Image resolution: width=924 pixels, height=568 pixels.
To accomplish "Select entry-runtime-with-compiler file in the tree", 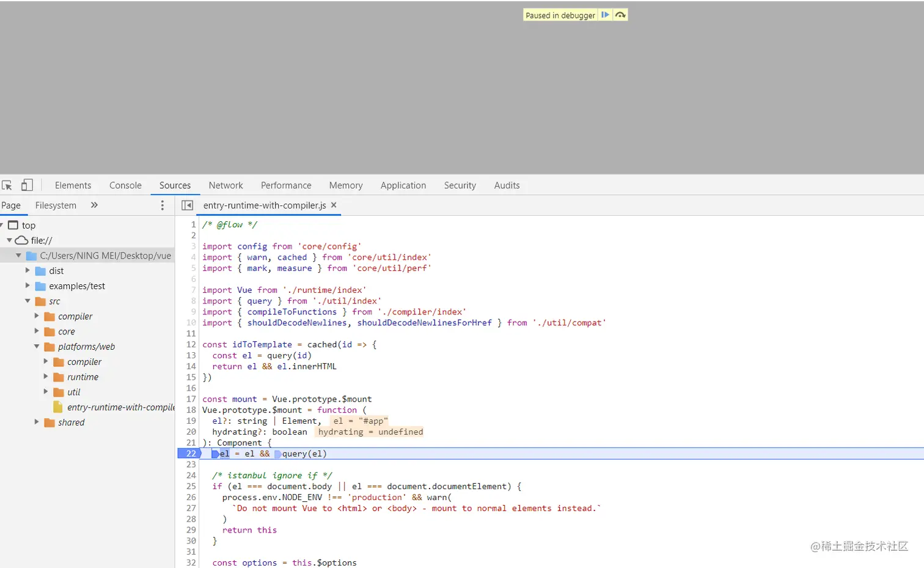I will (x=121, y=407).
